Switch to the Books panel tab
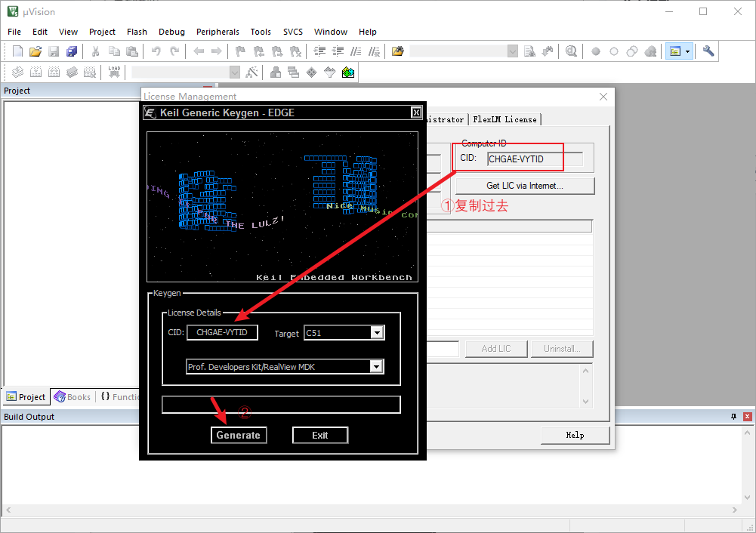This screenshot has width=756, height=533. pos(73,397)
